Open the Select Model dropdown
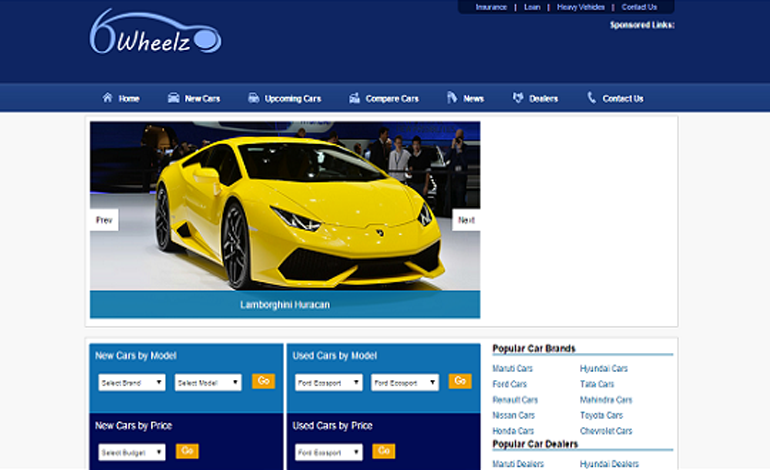The image size is (770, 470). 208,383
